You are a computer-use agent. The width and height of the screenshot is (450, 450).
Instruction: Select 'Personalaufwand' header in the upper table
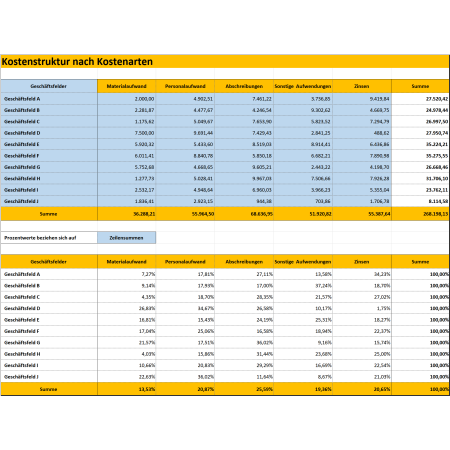185,86
